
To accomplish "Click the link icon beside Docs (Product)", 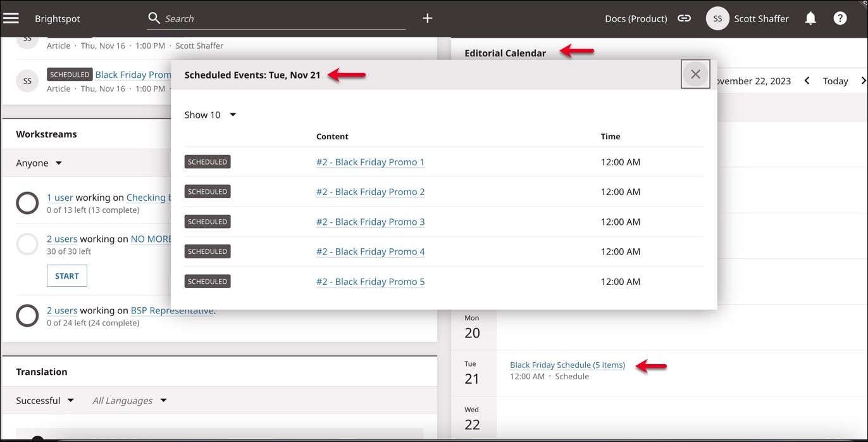I will coord(684,18).
